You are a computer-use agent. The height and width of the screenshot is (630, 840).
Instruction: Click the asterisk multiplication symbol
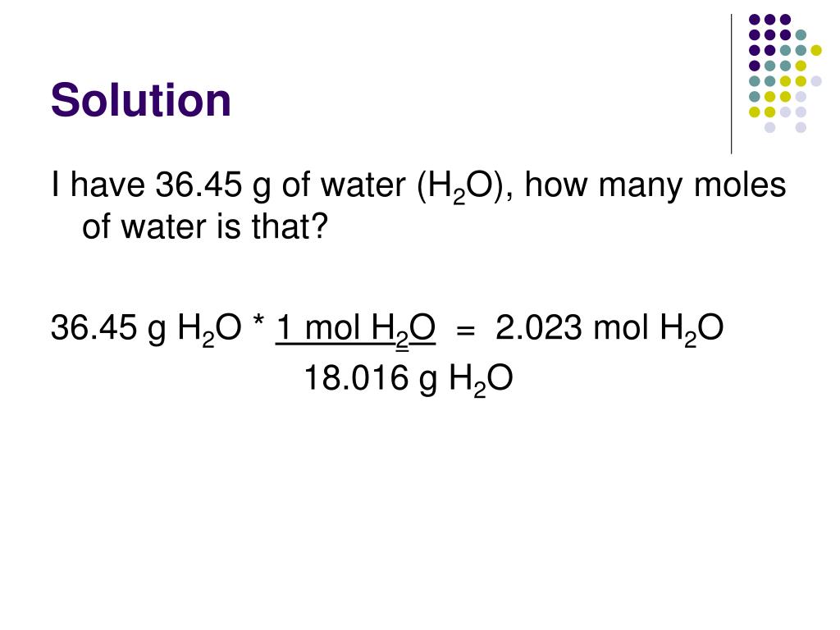(x=258, y=322)
